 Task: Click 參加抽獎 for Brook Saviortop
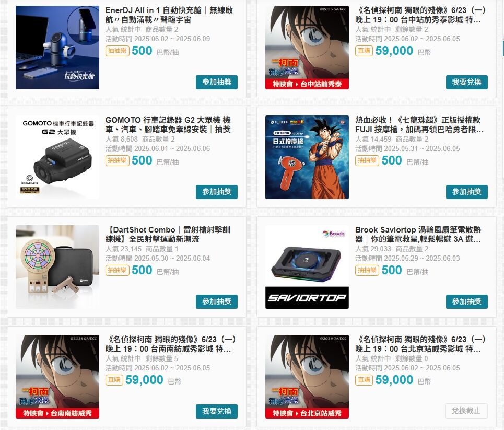coord(467,301)
